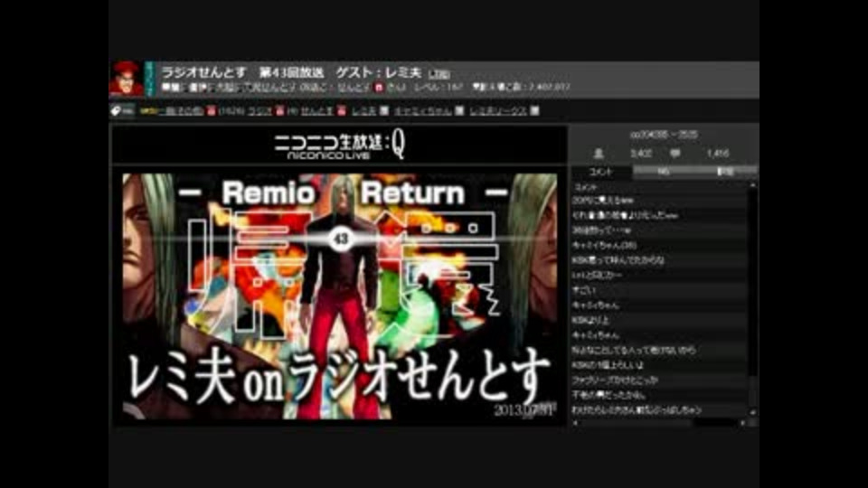Open the せんとす tag link
Viewport: 868px width, 488px height.
click(x=317, y=110)
